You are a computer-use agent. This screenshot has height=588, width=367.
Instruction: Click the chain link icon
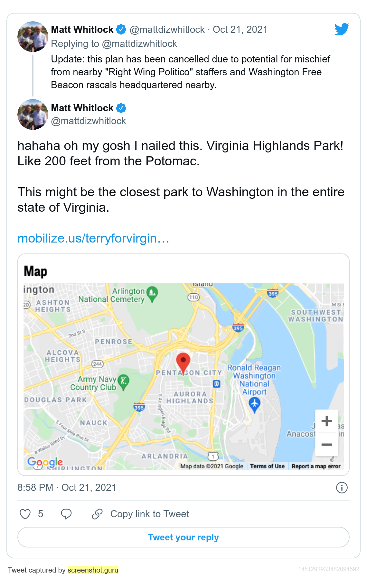[x=97, y=514]
